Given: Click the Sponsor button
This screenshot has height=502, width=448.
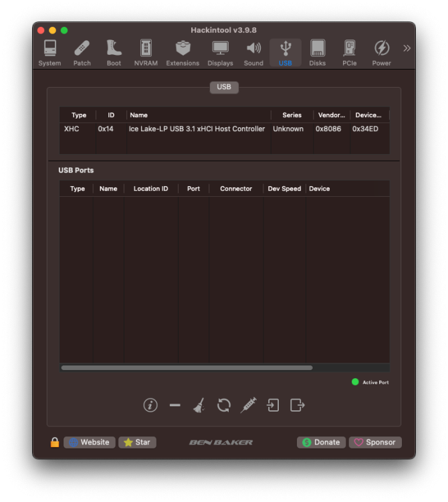Looking at the screenshot, I should 375,442.
